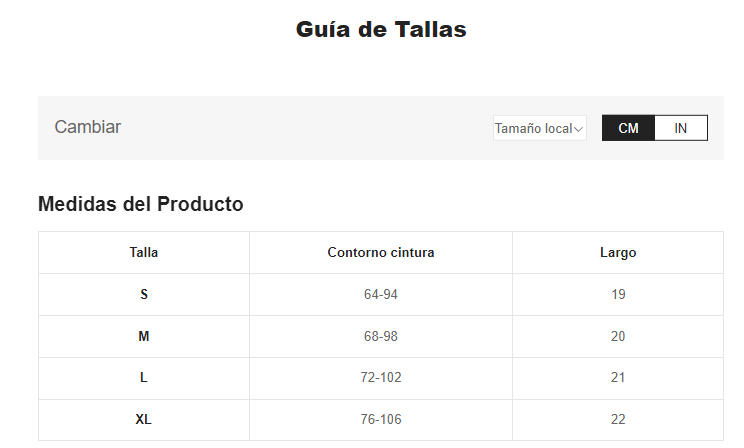Switch units to CM
This screenshot has width=744, height=448.
click(628, 128)
